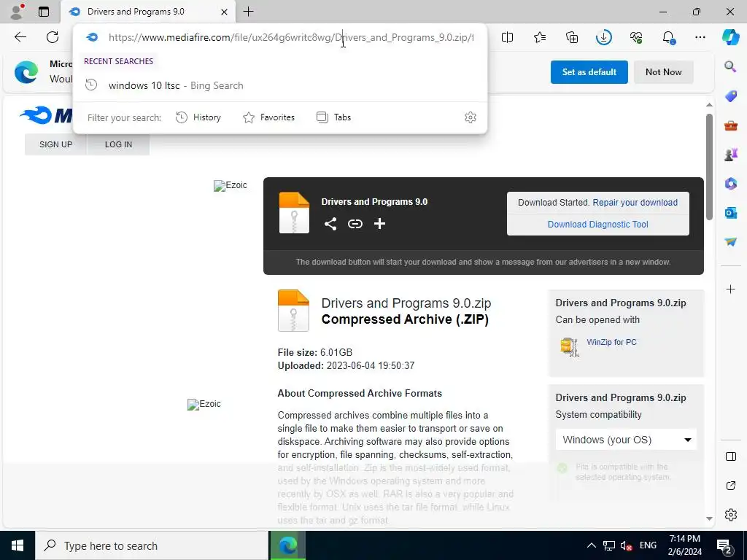This screenshot has width=747, height=560.
Task: Click ENG language indicator
Action: pos(648,545)
